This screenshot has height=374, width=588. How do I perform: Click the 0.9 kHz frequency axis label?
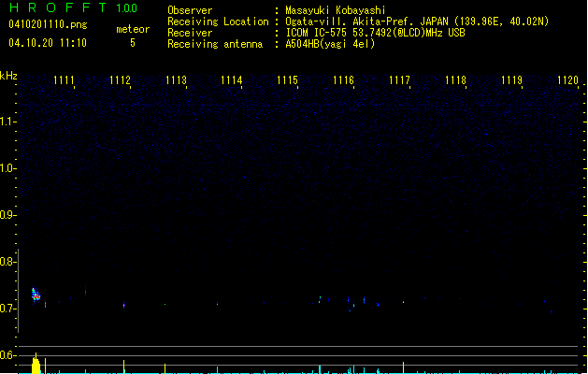click(7, 215)
